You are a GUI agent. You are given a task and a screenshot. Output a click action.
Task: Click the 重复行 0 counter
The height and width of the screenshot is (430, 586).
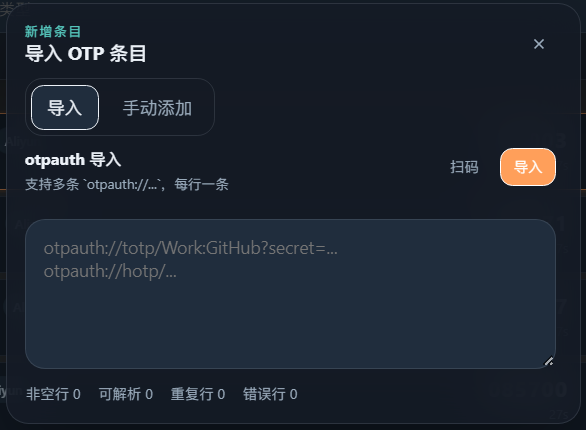click(x=198, y=394)
